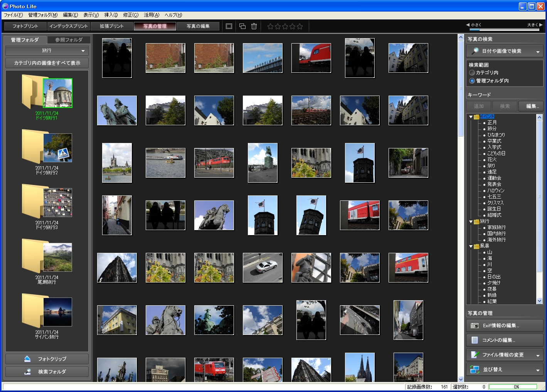Viewport: 547px width, 392px height.
Task: Click the photo grid scrollbar down arrow
Action: 461,379
